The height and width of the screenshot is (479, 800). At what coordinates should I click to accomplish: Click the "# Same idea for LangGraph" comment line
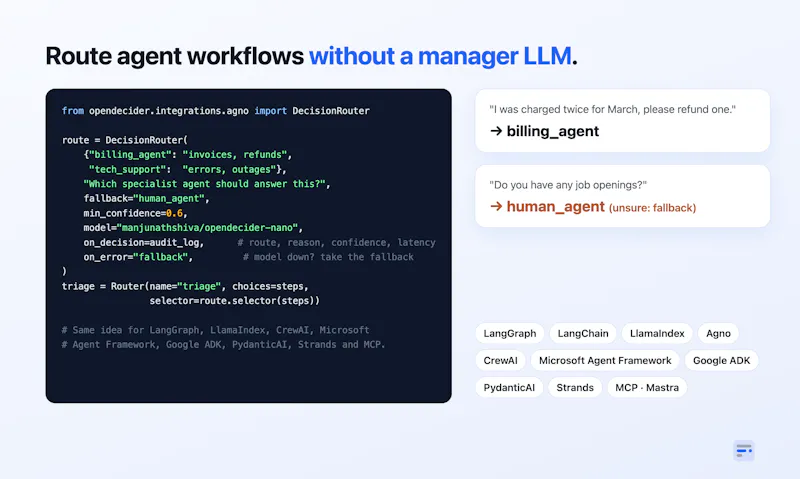click(x=215, y=330)
